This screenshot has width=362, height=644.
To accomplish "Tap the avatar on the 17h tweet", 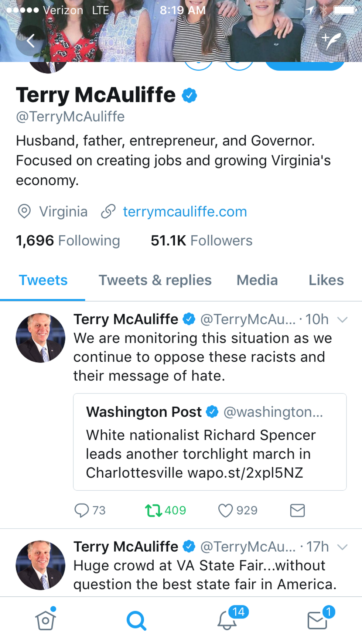I will click(x=41, y=565).
